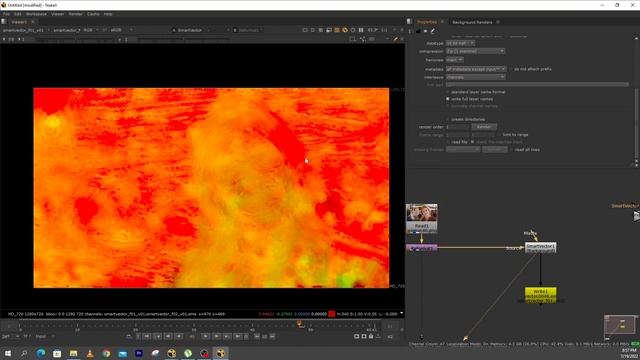640x360 pixels.
Task: Toggle the truncate channel names checkbox
Action: pyautogui.click(x=448, y=106)
